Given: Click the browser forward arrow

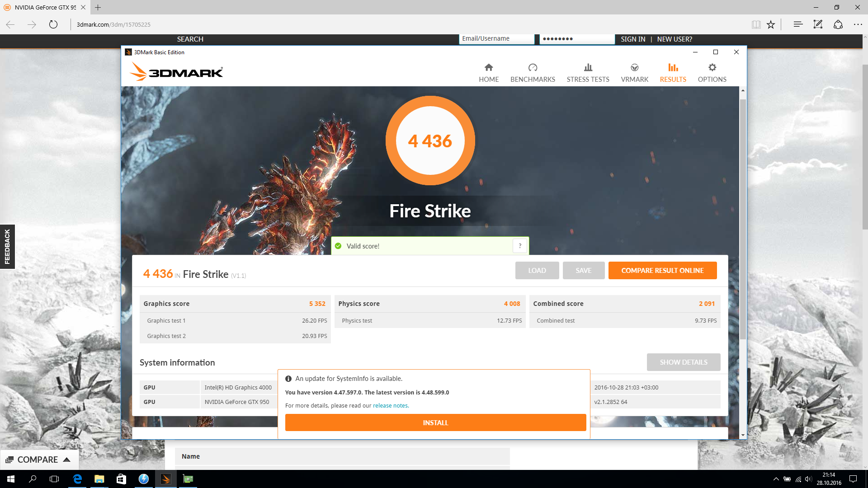Looking at the screenshot, I should [32, 24].
